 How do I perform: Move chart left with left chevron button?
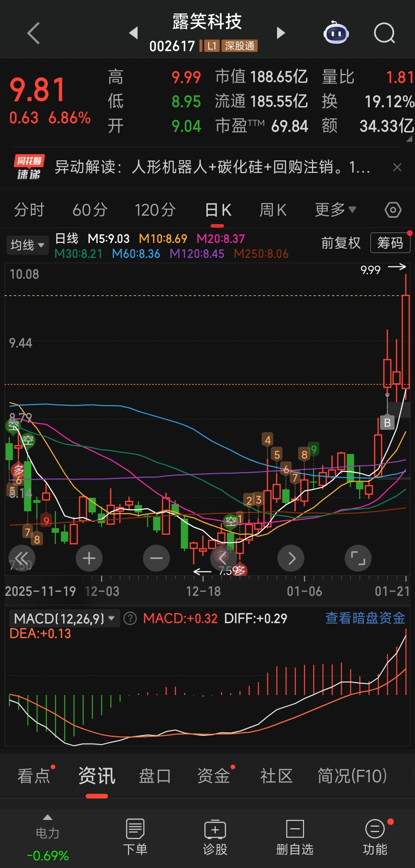tap(224, 558)
